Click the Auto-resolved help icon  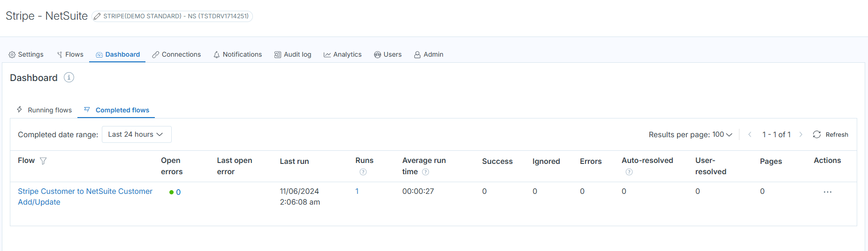tap(629, 172)
